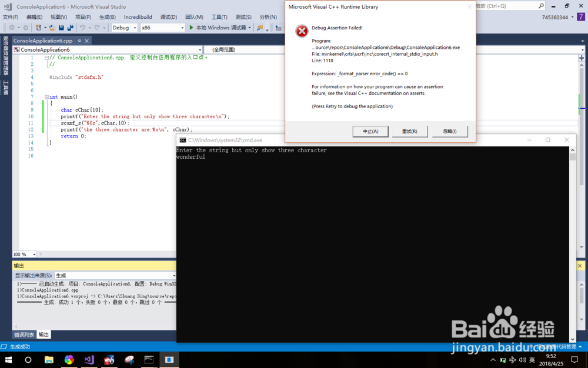Click the Visual Studio taskbar icon
This screenshot has width=588, height=368.
(89, 360)
